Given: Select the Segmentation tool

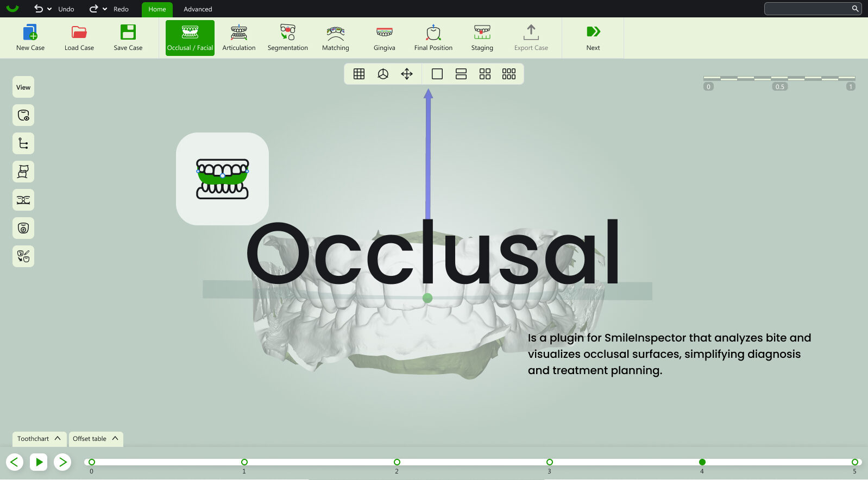Looking at the screenshot, I should coord(287,37).
